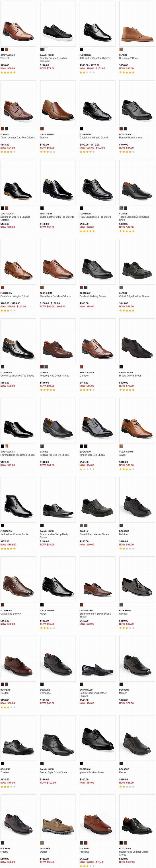The width and height of the screenshot is (156, 868).
Task: Open Dockers Natchez product title
Action: click(124, 534)
